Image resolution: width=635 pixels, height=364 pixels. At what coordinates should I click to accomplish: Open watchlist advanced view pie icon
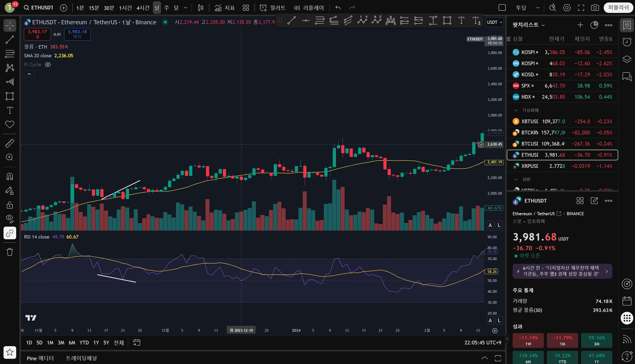click(x=594, y=25)
